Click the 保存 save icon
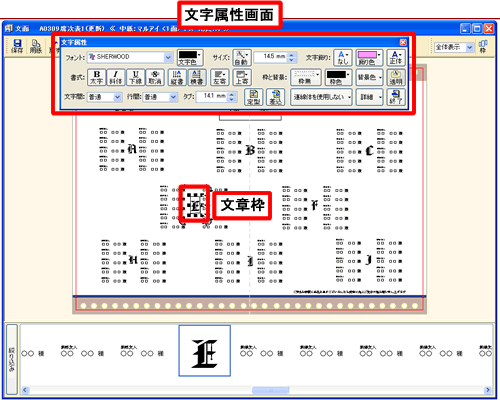The width and height of the screenshot is (500, 400). [17, 46]
